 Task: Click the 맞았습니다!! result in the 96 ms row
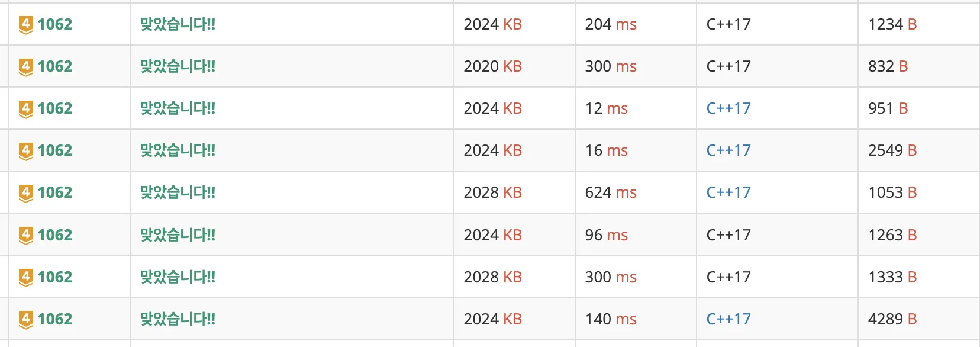click(178, 235)
